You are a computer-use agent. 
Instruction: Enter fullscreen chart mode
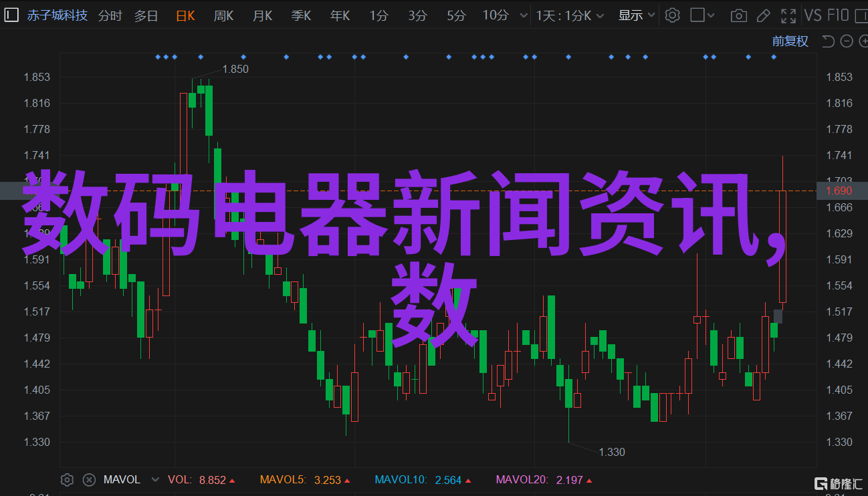[789, 15]
